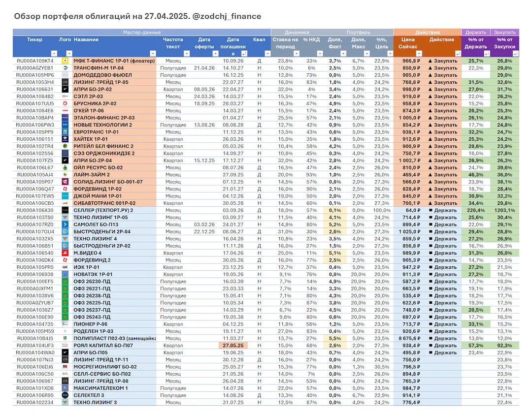The height and width of the screenshot is (416, 532).
Task: Open the Название column filter dropdown
Action: pos(153,54)
